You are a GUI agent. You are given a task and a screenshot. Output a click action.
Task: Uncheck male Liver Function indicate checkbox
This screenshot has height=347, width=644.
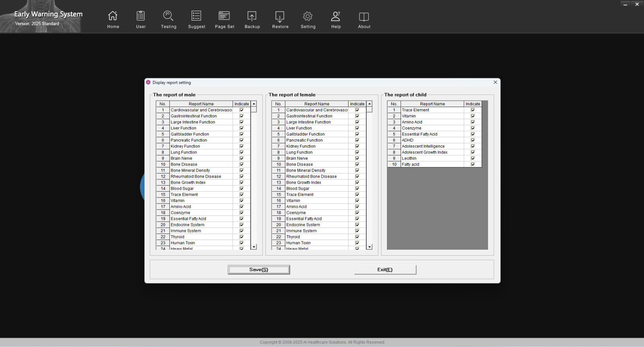pos(242,128)
